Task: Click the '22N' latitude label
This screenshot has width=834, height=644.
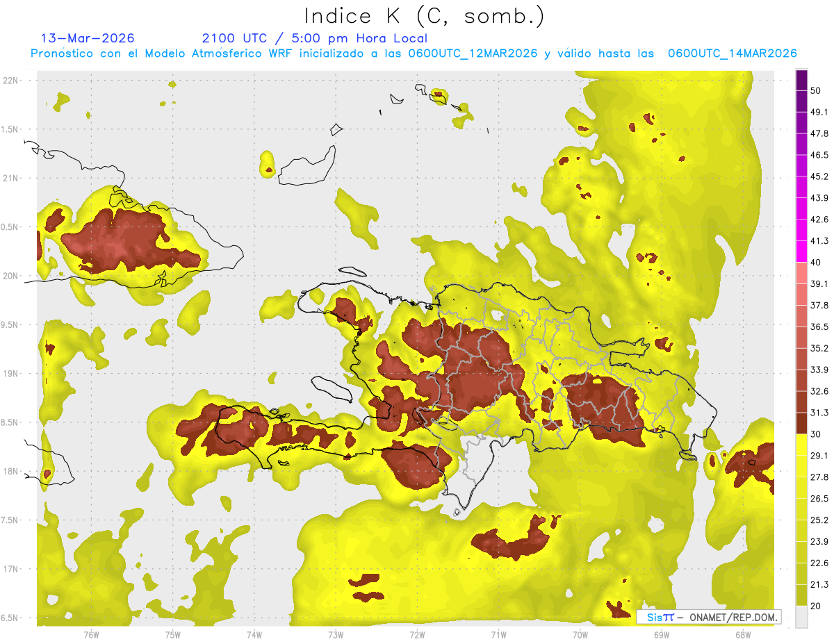Action: [x=12, y=80]
